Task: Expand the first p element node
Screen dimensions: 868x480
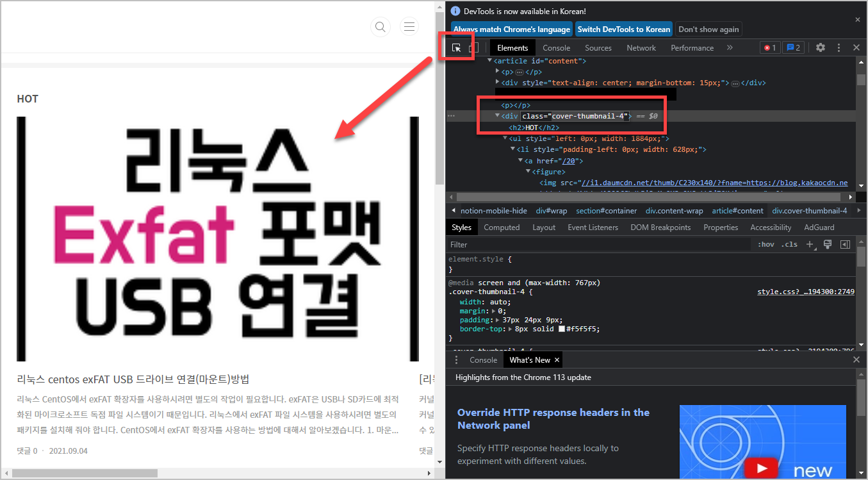Action: (498, 72)
